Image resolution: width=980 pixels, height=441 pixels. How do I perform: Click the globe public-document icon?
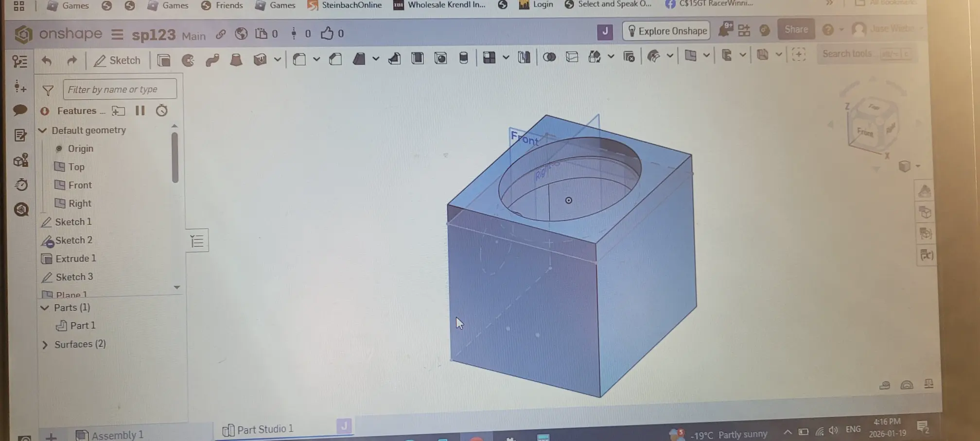pos(241,34)
